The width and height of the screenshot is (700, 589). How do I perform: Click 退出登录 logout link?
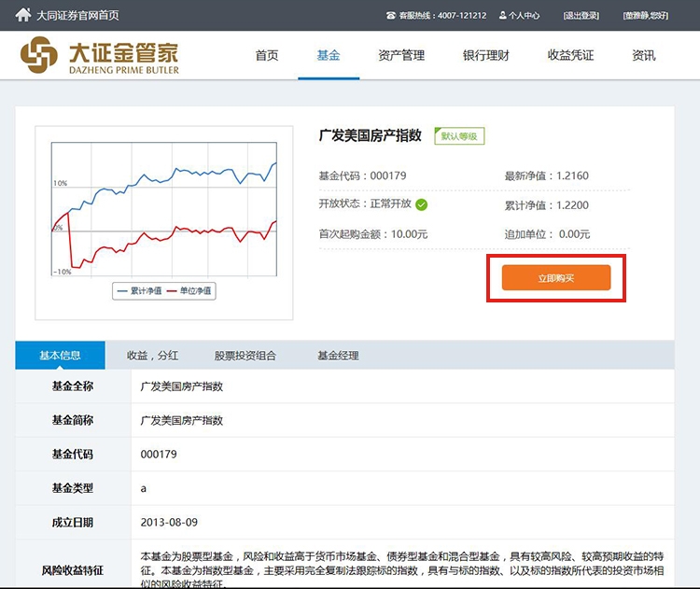[x=581, y=16]
